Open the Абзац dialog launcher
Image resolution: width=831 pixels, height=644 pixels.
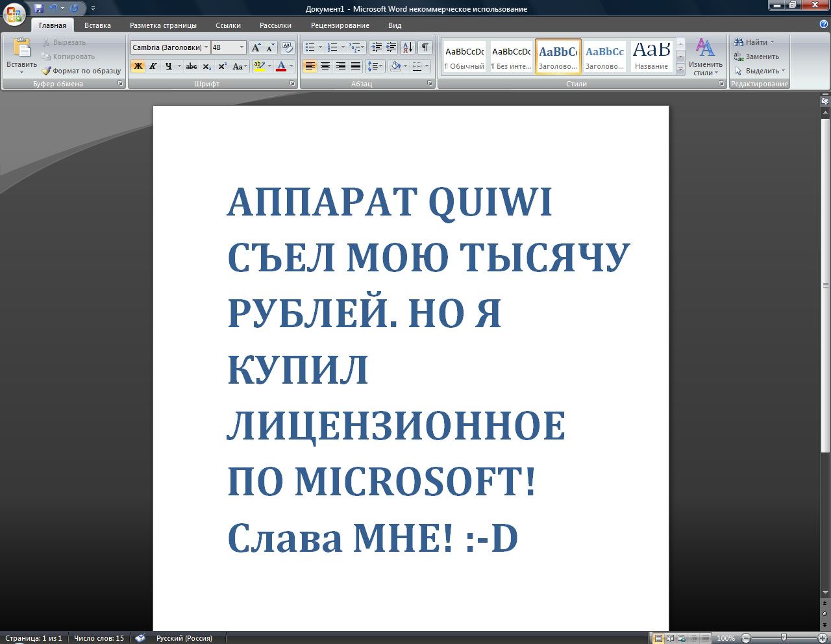[430, 84]
